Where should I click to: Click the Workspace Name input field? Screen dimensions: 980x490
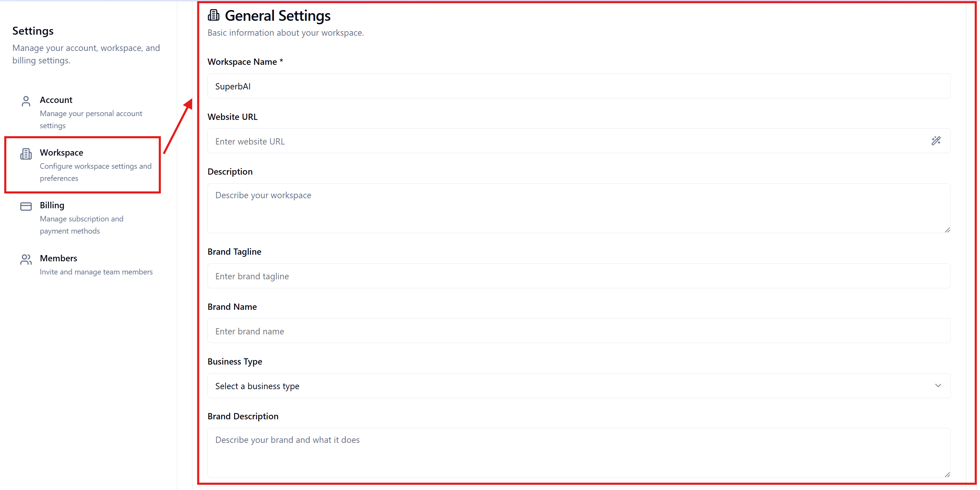pos(578,86)
